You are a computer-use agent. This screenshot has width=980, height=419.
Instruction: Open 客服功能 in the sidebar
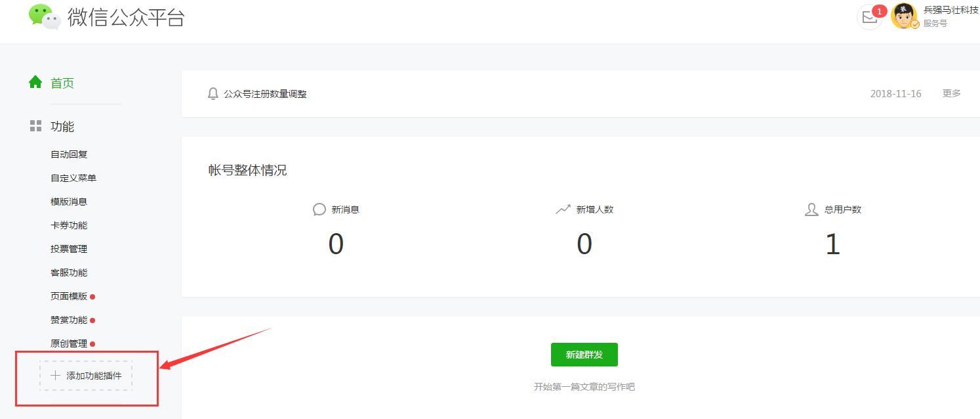[x=69, y=273]
